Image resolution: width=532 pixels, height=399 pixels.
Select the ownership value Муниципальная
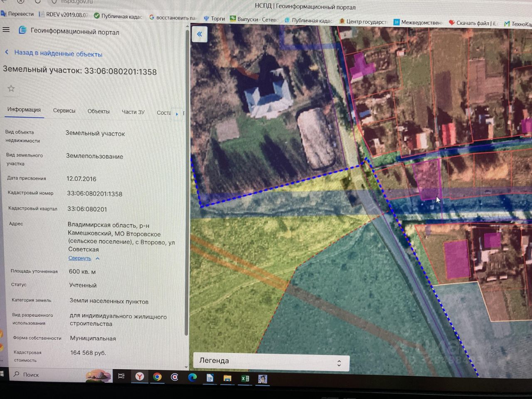[93, 338]
